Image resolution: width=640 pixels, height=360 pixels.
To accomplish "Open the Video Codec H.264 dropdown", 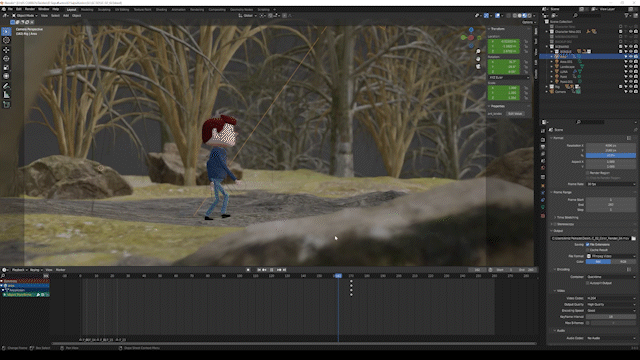I will pyautogui.click(x=611, y=298).
